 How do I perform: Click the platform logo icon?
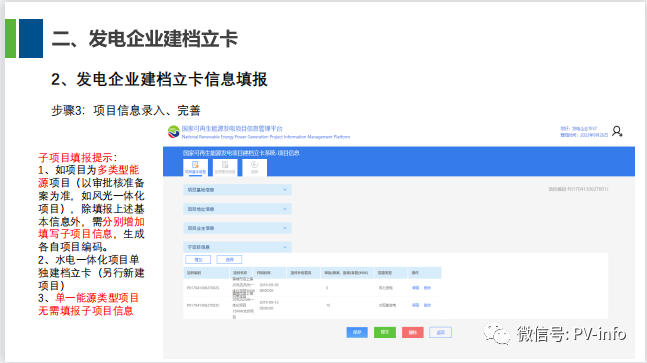(x=173, y=132)
